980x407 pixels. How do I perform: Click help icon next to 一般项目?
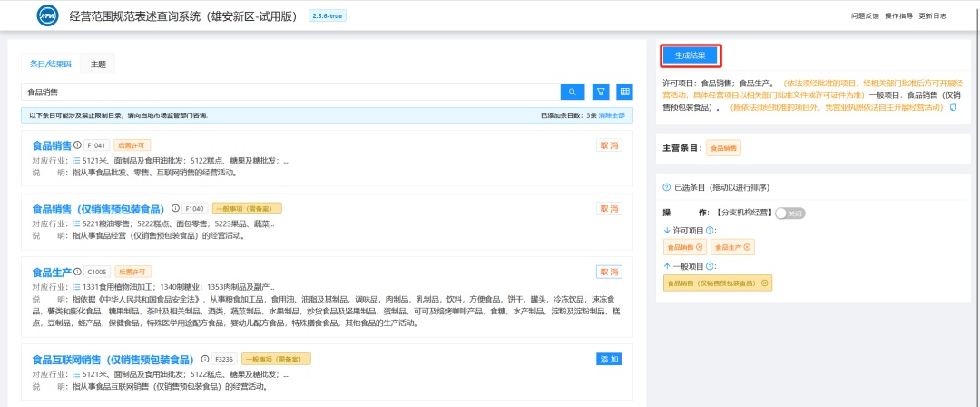pyautogui.click(x=710, y=267)
